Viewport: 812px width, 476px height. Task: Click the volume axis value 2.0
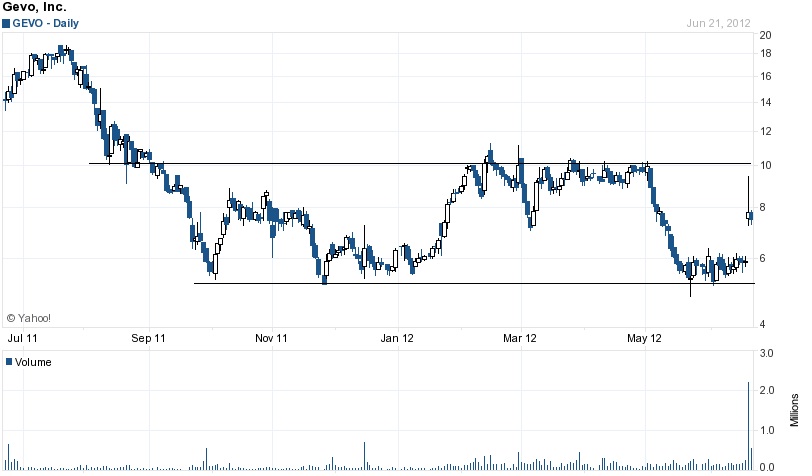(x=766, y=390)
